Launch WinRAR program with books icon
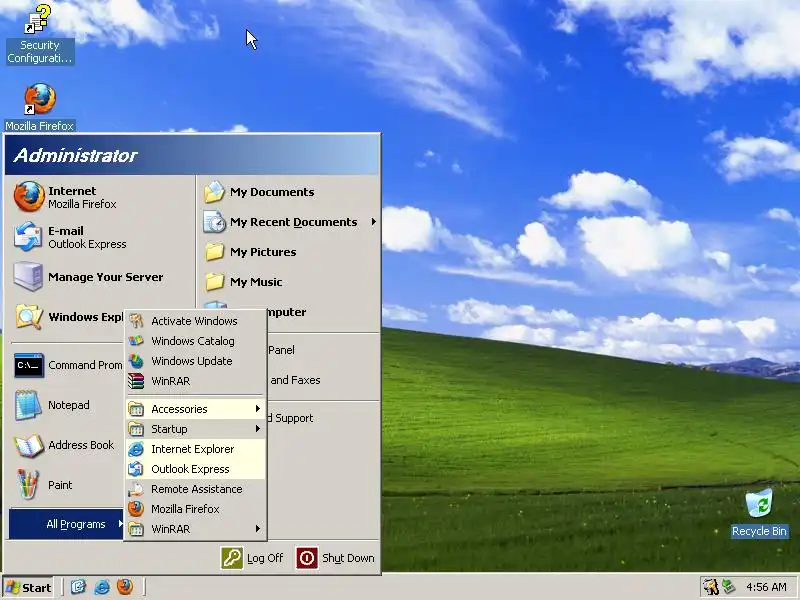Image resolution: width=800 pixels, height=600 pixels. coord(195,381)
